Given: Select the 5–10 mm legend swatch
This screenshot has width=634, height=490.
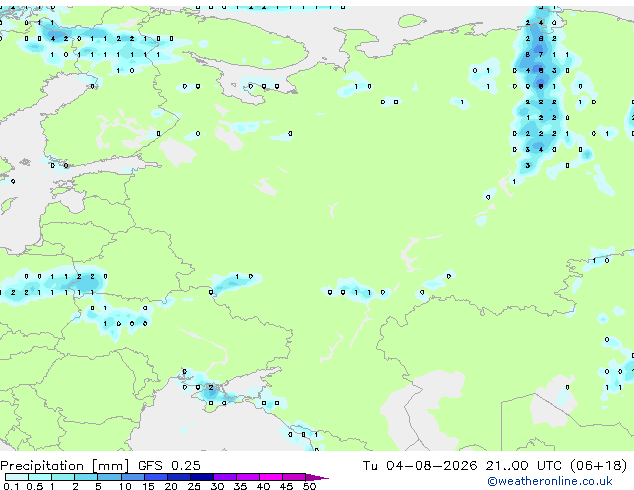Looking at the screenshot, I should 109,477.
